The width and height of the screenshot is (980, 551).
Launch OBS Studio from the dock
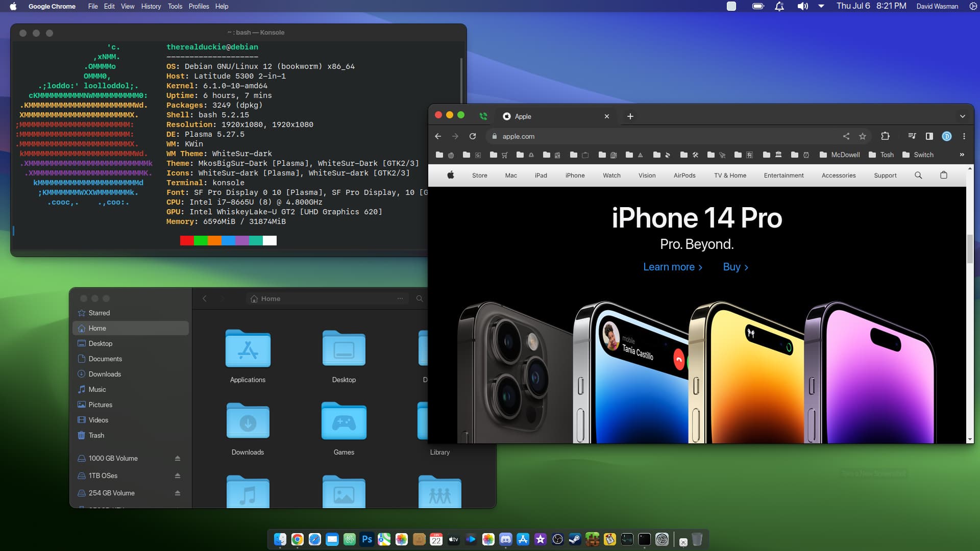[558, 539]
